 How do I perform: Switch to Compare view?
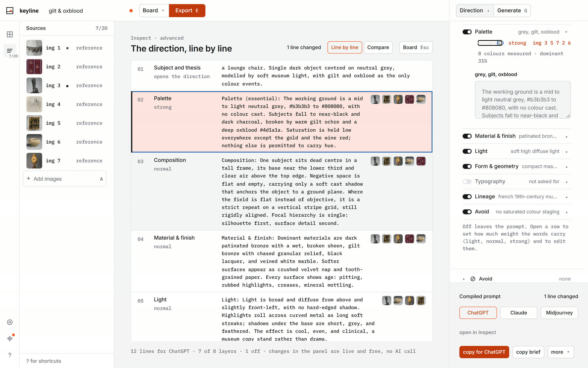pos(378,47)
